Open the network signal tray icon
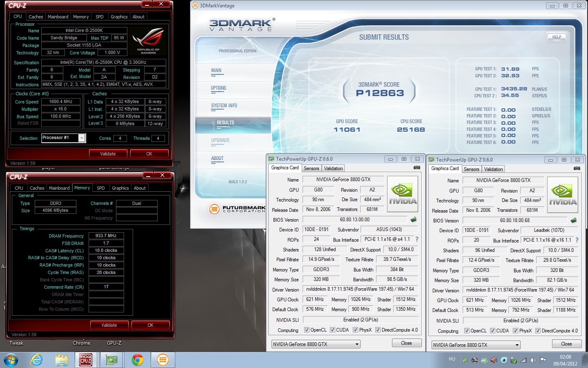 pos(523,360)
